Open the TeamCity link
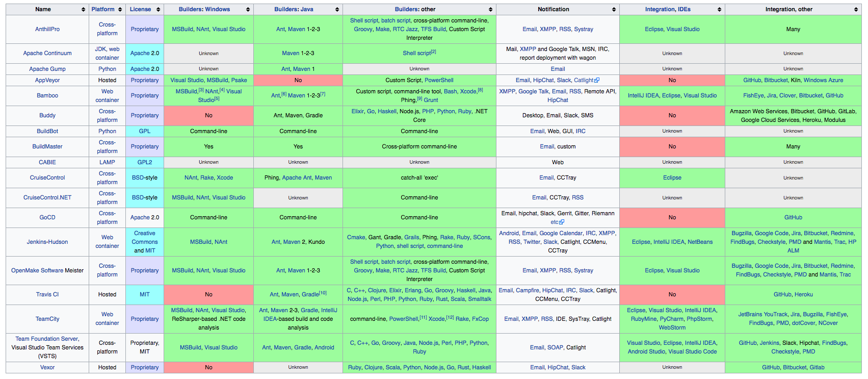The width and height of the screenshot is (868, 379). pyautogui.click(x=47, y=319)
